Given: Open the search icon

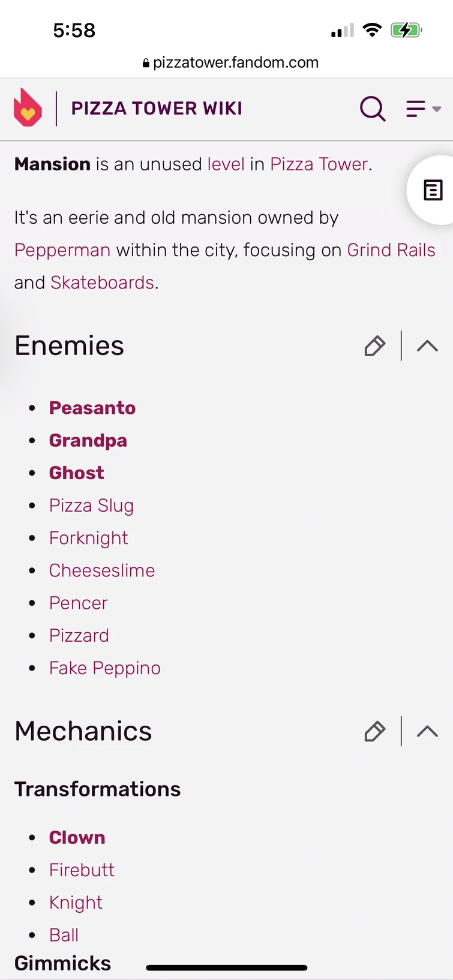Looking at the screenshot, I should click(373, 109).
